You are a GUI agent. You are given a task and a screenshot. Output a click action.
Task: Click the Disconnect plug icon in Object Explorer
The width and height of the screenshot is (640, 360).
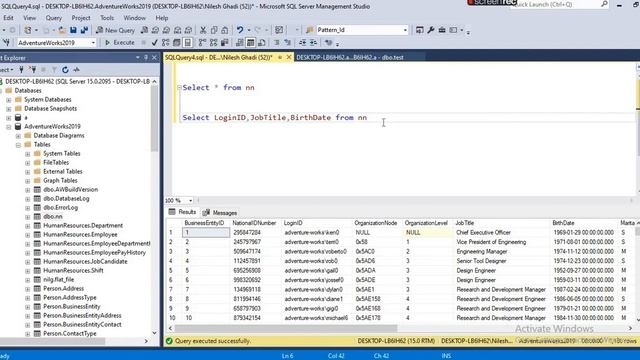pyautogui.click(x=33, y=70)
